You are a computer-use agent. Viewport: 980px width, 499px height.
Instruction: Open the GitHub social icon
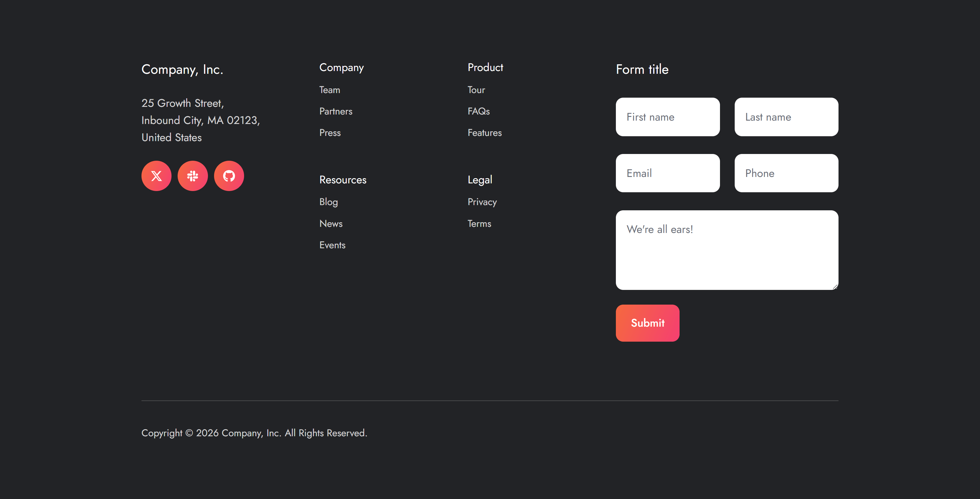(x=229, y=176)
